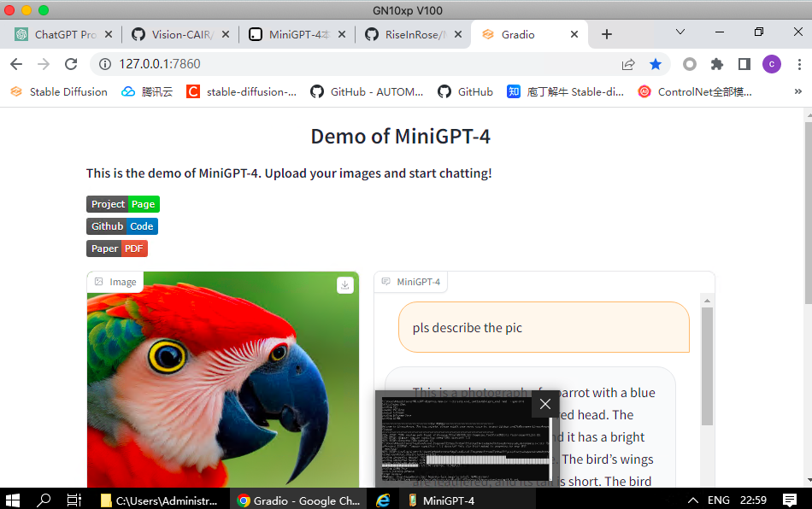Open the 腾讯云 bookmark

pyautogui.click(x=147, y=92)
